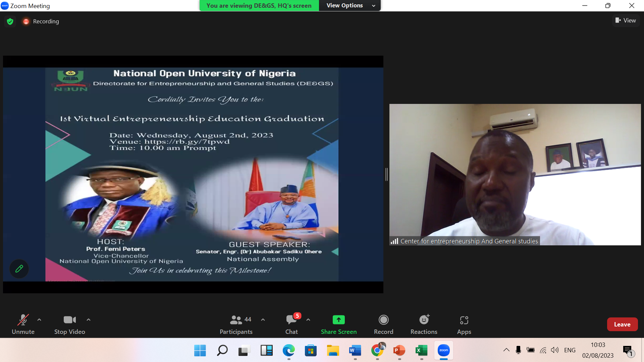This screenshot has width=644, height=362.
Task: Open the Reactions menu
Action: pos(424,324)
